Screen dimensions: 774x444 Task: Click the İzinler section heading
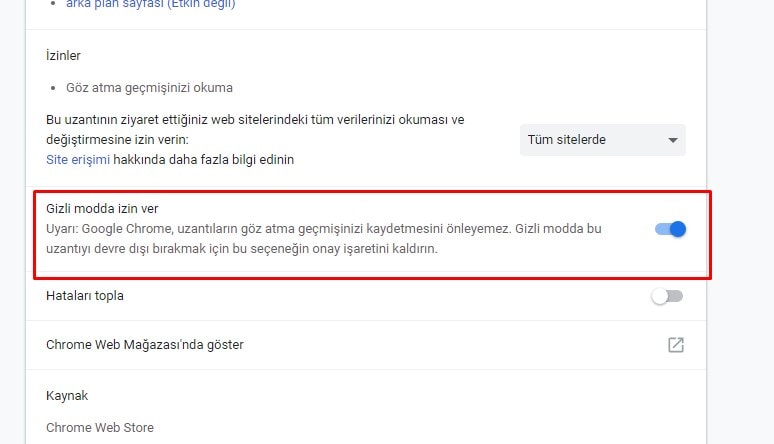pyautogui.click(x=63, y=55)
